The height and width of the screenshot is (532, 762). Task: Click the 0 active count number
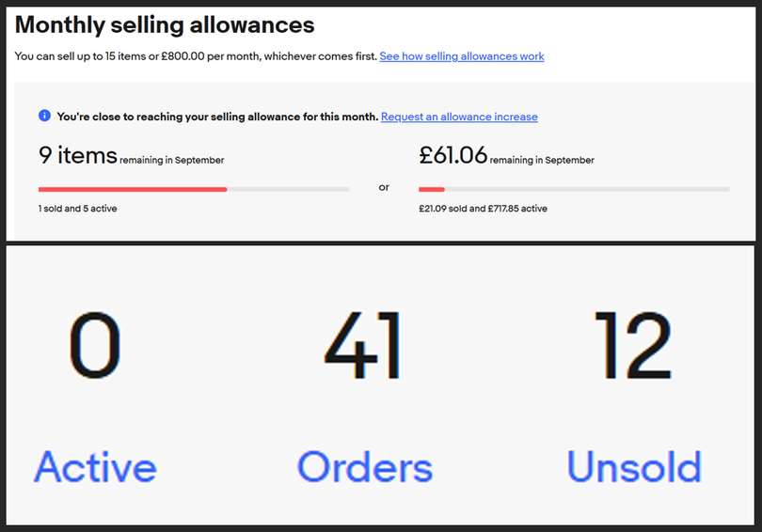pyautogui.click(x=95, y=345)
